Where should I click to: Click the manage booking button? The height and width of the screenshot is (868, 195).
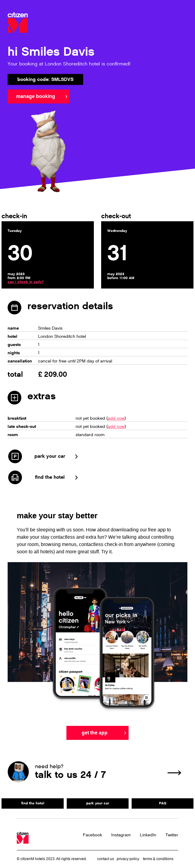click(x=38, y=96)
